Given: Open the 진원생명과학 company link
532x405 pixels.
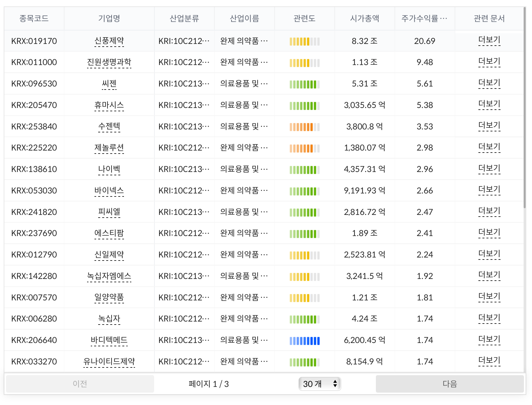Looking at the screenshot, I should click(109, 62).
